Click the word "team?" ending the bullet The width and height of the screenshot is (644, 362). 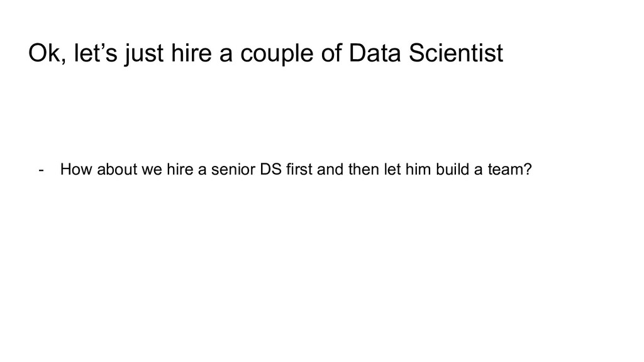(x=509, y=169)
